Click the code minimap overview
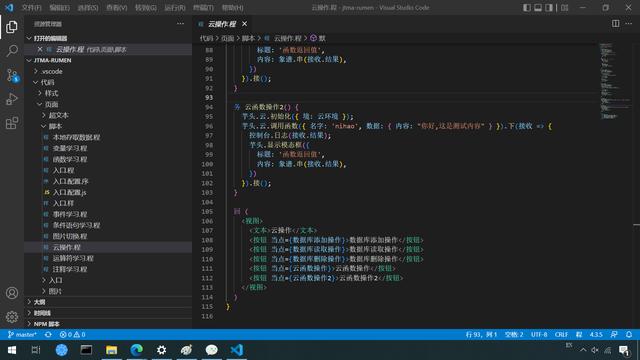This screenshot has width=640, height=360. tap(616, 82)
